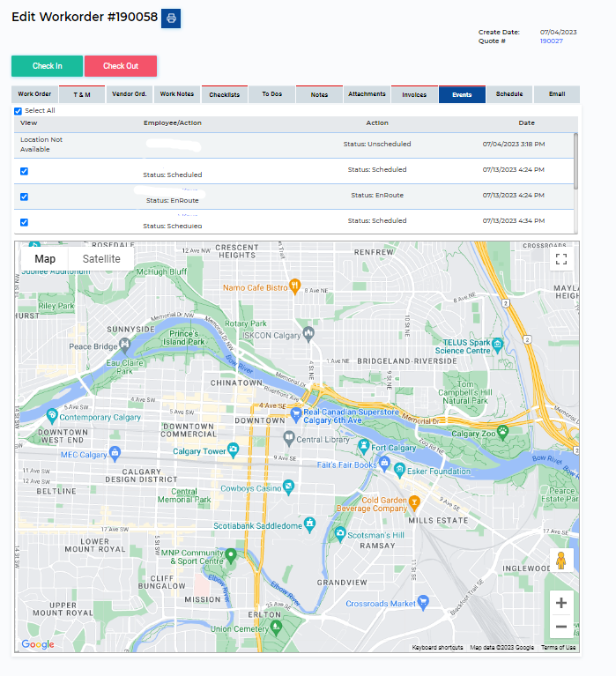Click MNP Community & Sport Centre marker

click(x=231, y=556)
